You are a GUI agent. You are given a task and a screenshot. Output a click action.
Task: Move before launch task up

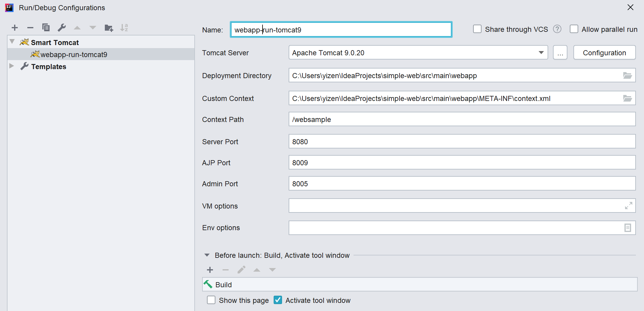[x=257, y=270]
